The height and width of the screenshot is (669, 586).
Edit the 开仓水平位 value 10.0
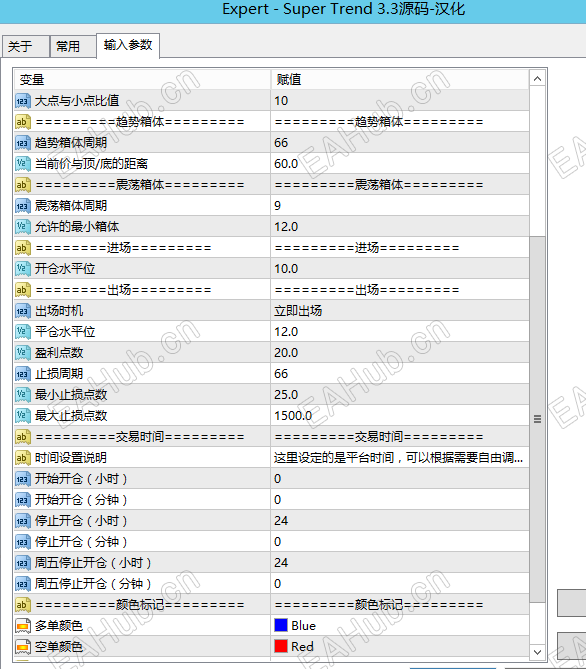[x=400, y=269]
